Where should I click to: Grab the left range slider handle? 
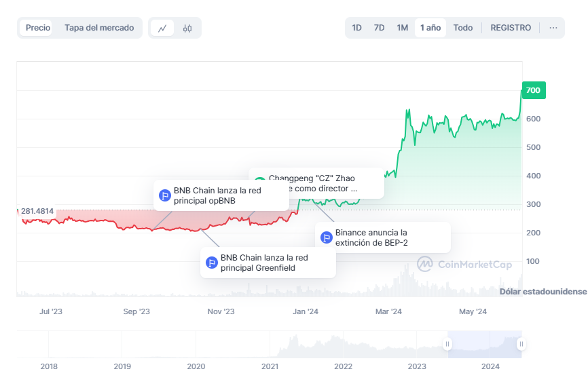(447, 345)
